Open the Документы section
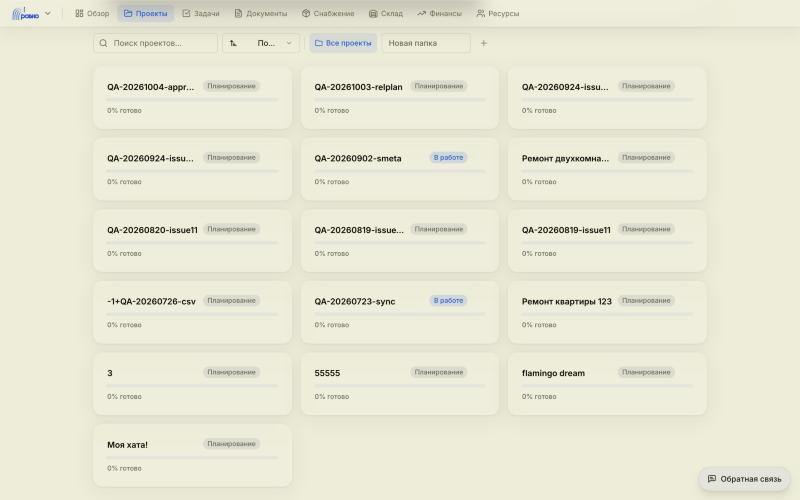 (x=261, y=14)
